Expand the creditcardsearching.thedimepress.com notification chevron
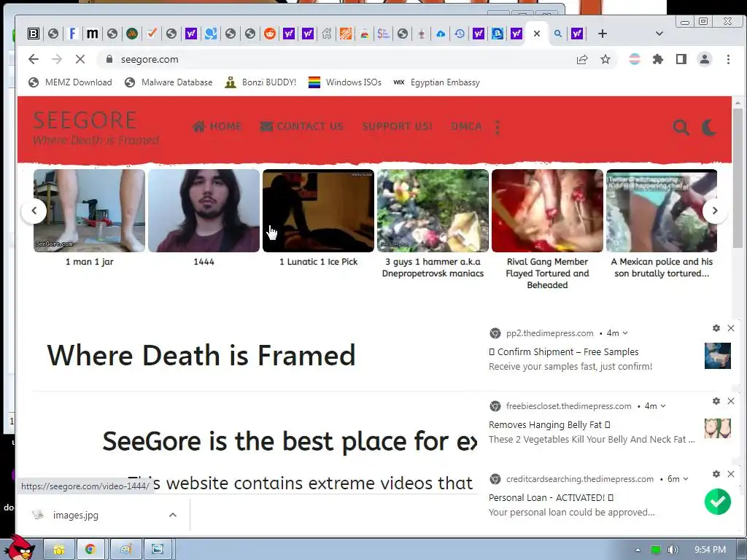This screenshot has height=560, width=747. point(686,479)
